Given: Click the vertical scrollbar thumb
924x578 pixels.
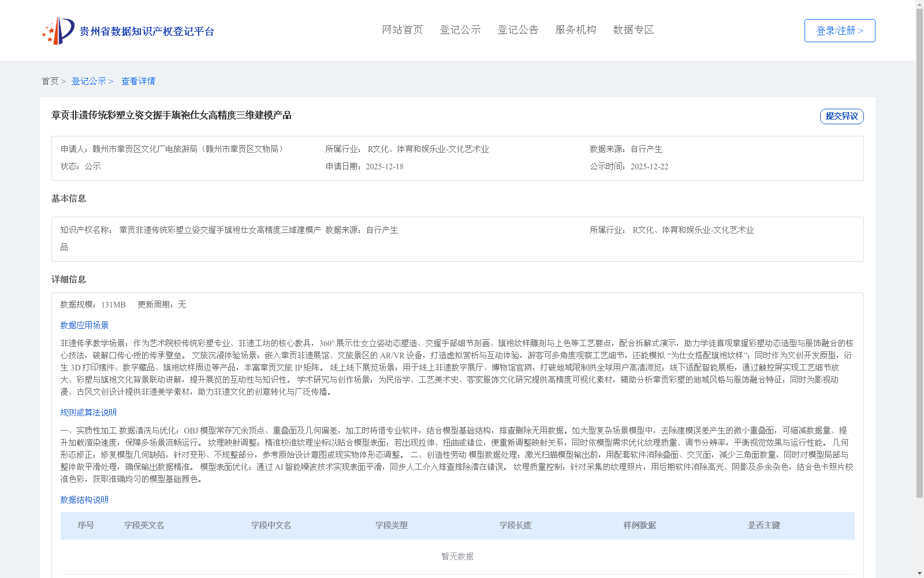Looking at the screenshot, I should [919, 253].
